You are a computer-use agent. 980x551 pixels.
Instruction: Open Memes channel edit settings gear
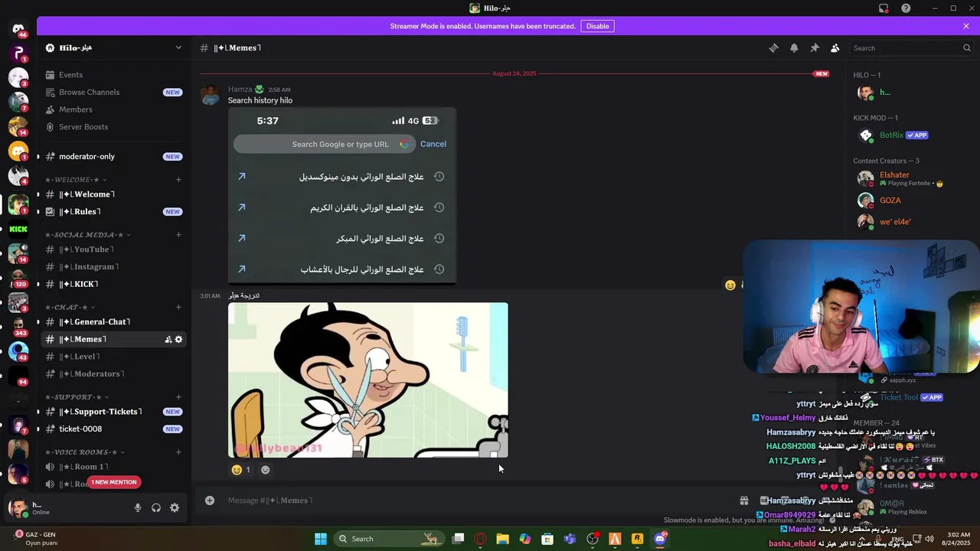click(179, 339)
